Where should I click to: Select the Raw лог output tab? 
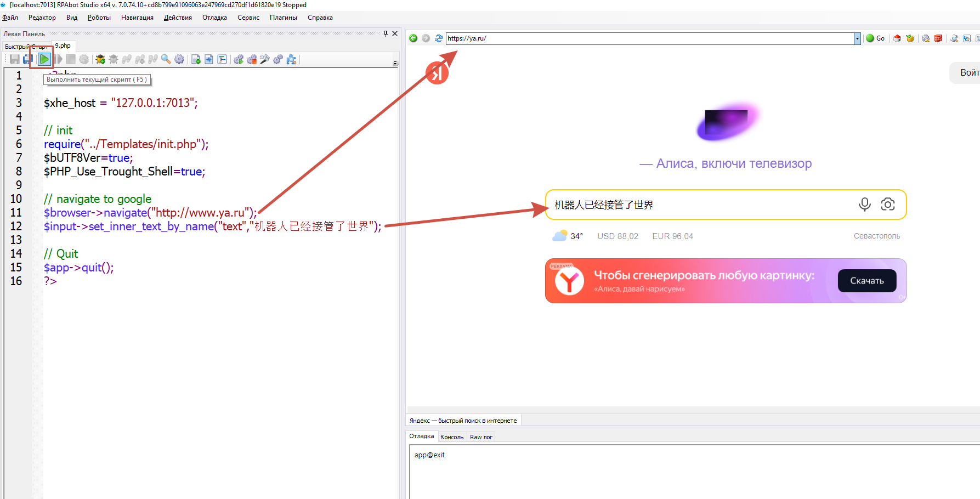[x=481, y=437]
